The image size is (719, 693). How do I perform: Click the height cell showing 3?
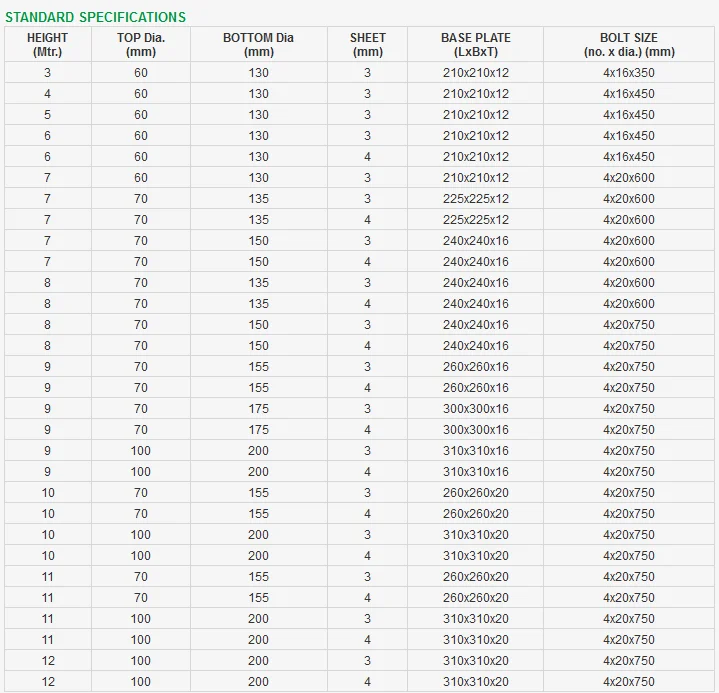point(47,73)
